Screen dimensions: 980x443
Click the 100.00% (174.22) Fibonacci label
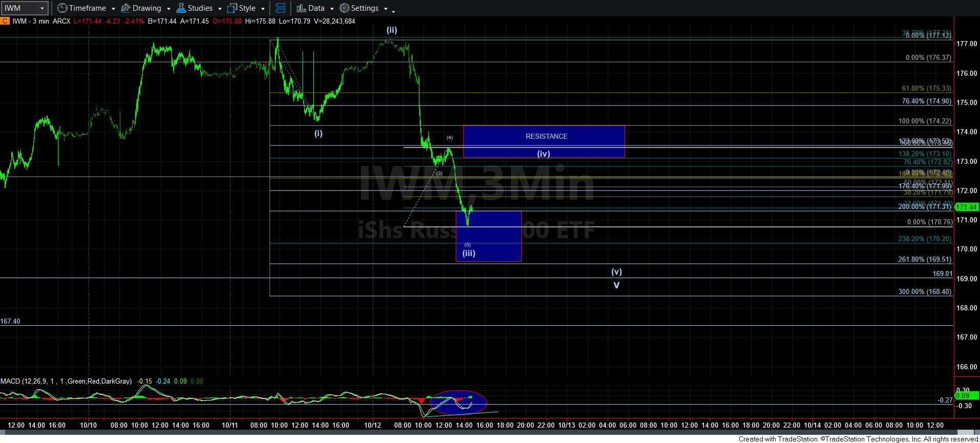[925, 121]
